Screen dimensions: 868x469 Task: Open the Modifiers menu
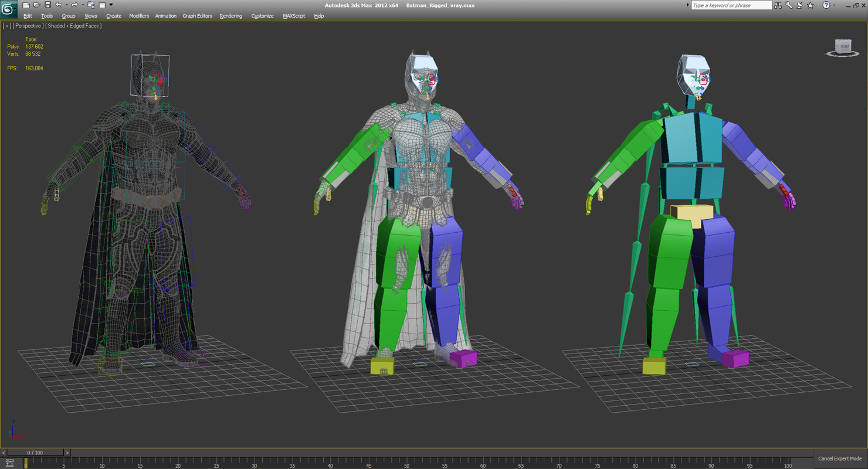[139, 16]
